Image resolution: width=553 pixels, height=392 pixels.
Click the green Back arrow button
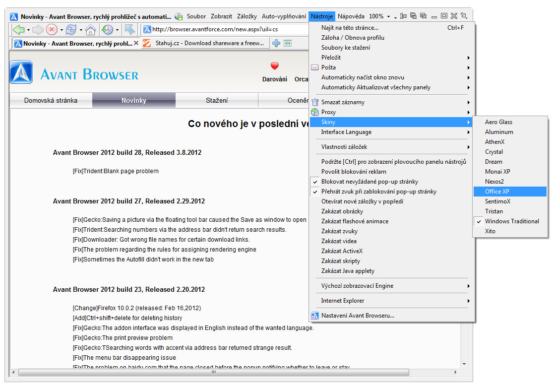[18, 30]
